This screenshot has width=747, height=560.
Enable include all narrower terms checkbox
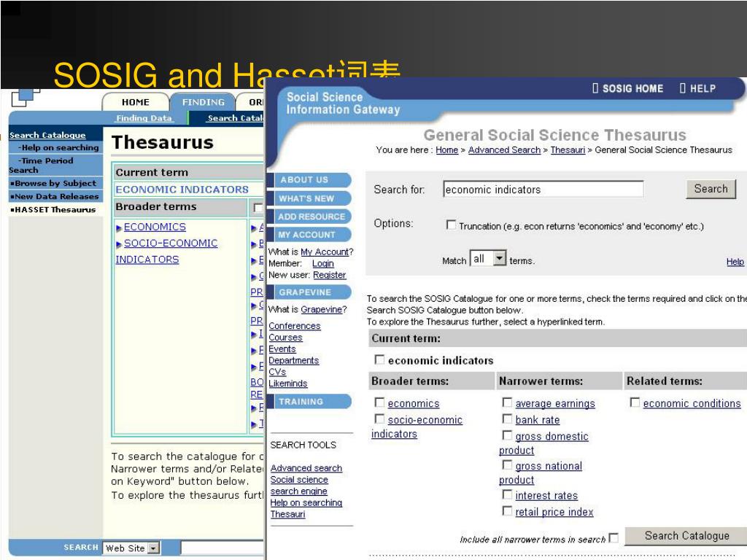pyautogui.click(x=614, y=537)
